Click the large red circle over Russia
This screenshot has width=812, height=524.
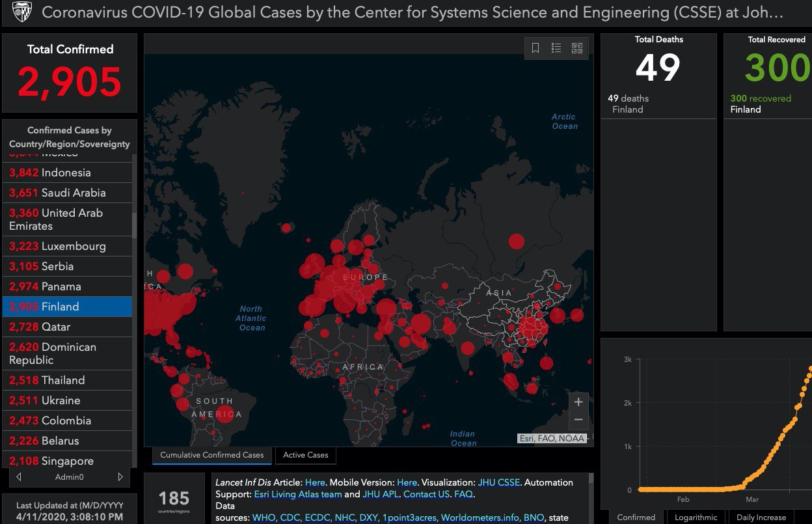[516, 241]
